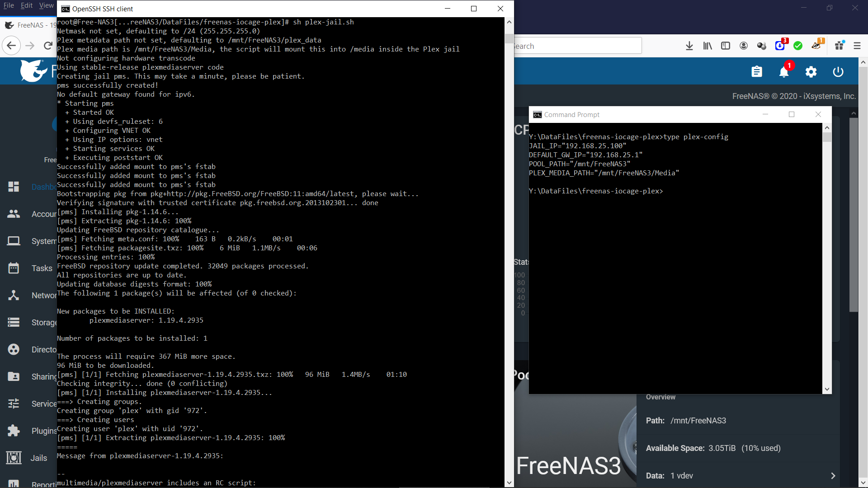Toggle the Firefox sidebar icon
This screenshot has width=868, height=488.
pos(726,46)
